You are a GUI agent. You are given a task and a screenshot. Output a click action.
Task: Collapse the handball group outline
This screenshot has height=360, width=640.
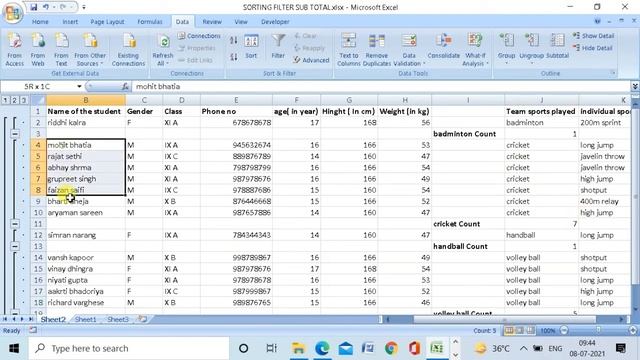(x=15, y=246)
